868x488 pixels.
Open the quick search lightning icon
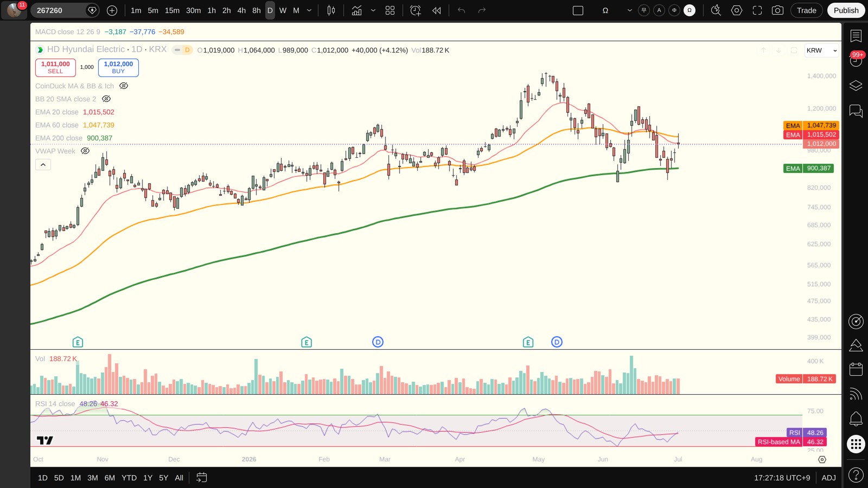point(716,10)
